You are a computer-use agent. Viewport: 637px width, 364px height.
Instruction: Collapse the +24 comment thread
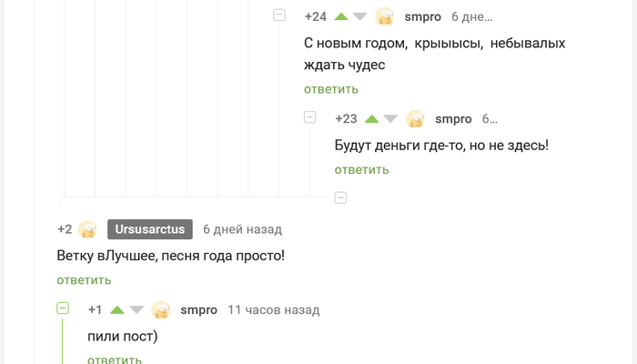click(279, 15)
